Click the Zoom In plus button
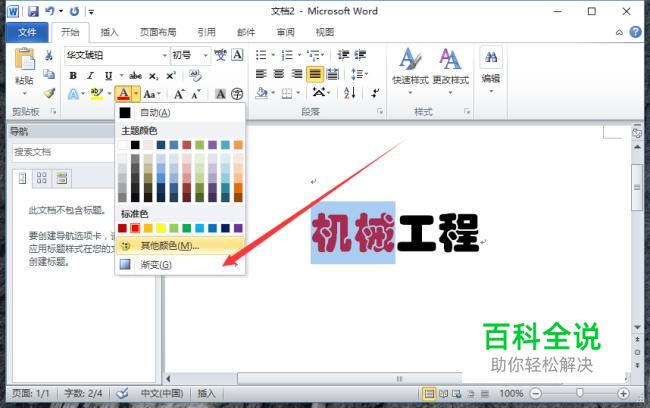 click(x=623, y=393)
